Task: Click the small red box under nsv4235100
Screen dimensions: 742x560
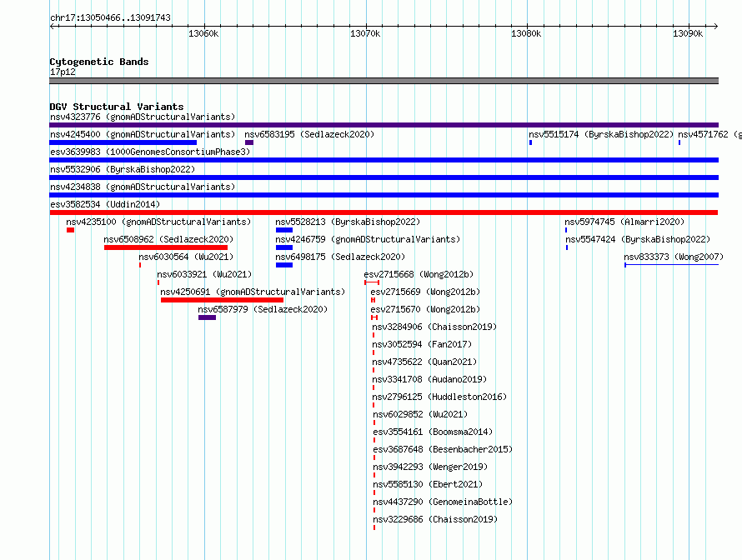Action: [x=71, y=230]
